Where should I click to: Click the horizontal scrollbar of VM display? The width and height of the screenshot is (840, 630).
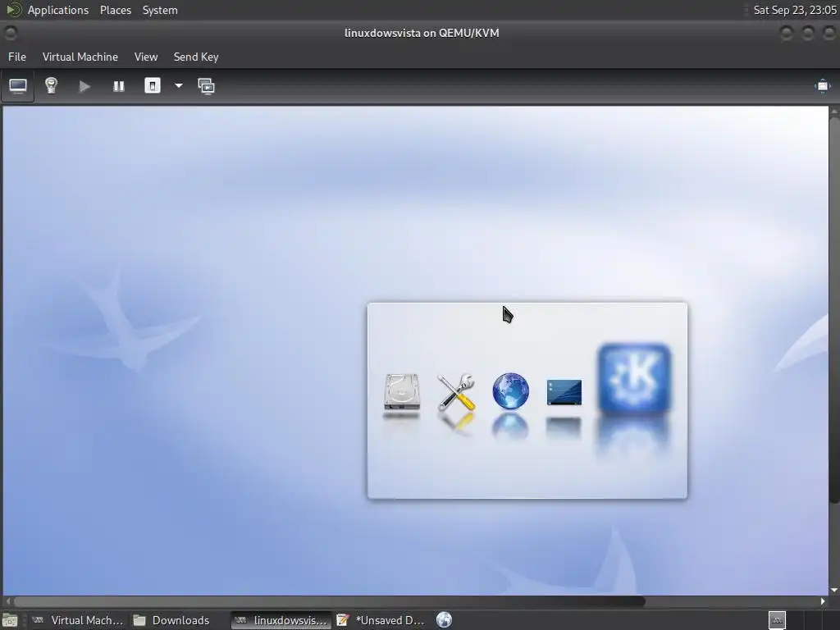(329, 601)
